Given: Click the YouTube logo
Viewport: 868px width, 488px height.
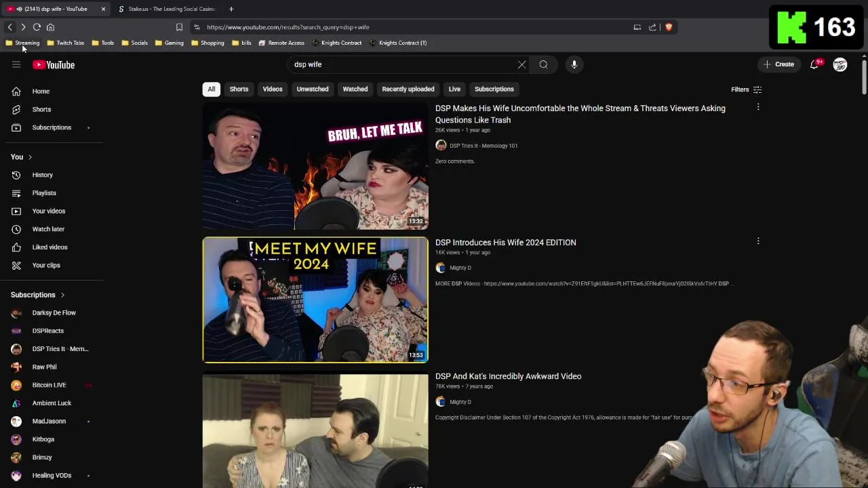Looking at the screenshot, I should (54, 64).
